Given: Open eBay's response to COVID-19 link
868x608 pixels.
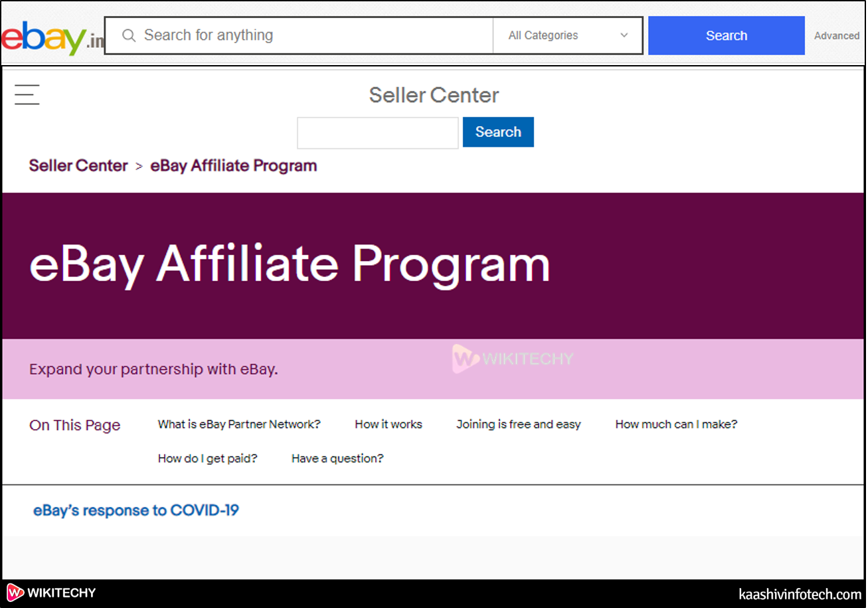Looking at the screenshot, I should (x=136, y=510).
